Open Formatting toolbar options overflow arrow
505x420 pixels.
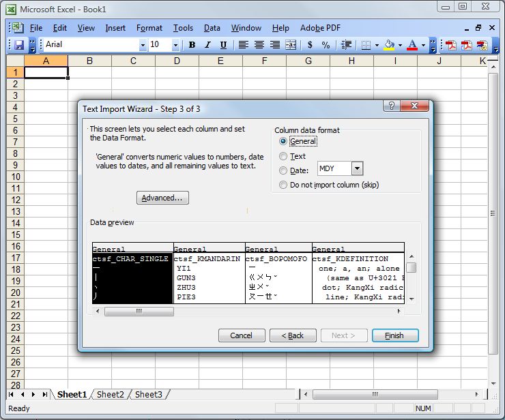433,45
